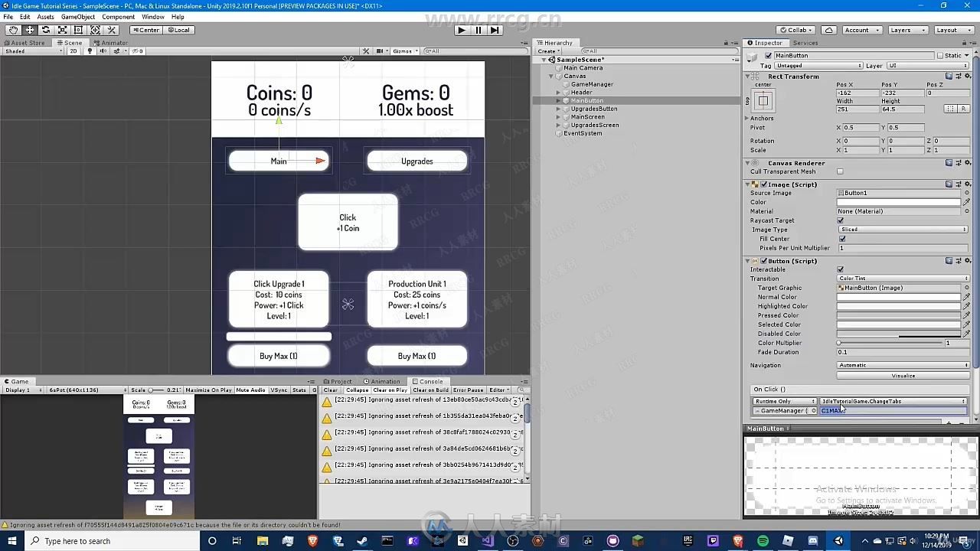Switch to the Project tab
The width and height of the screenshot is (980, 551).
point(338,381)
